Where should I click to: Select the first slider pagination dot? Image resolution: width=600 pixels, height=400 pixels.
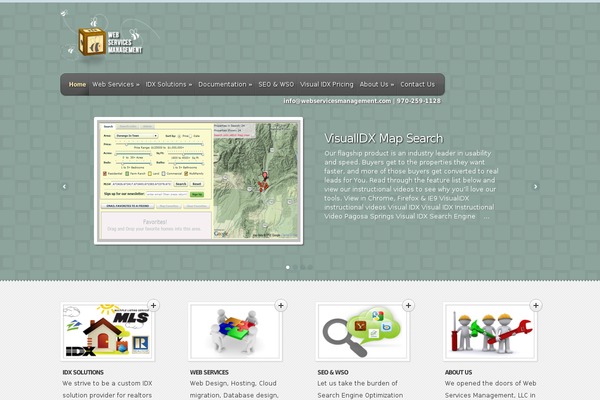point(288,267)
